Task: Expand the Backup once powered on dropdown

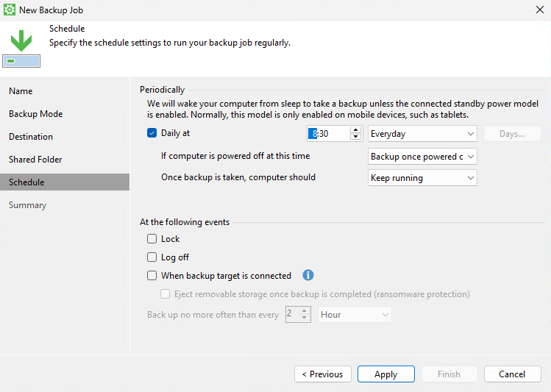Action: (x=422, y=156)
